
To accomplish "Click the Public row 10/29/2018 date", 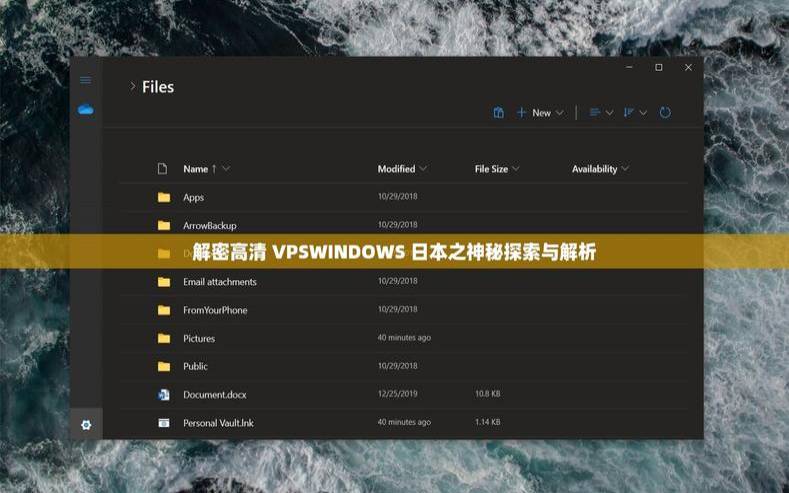I will (x=398, y=366).
